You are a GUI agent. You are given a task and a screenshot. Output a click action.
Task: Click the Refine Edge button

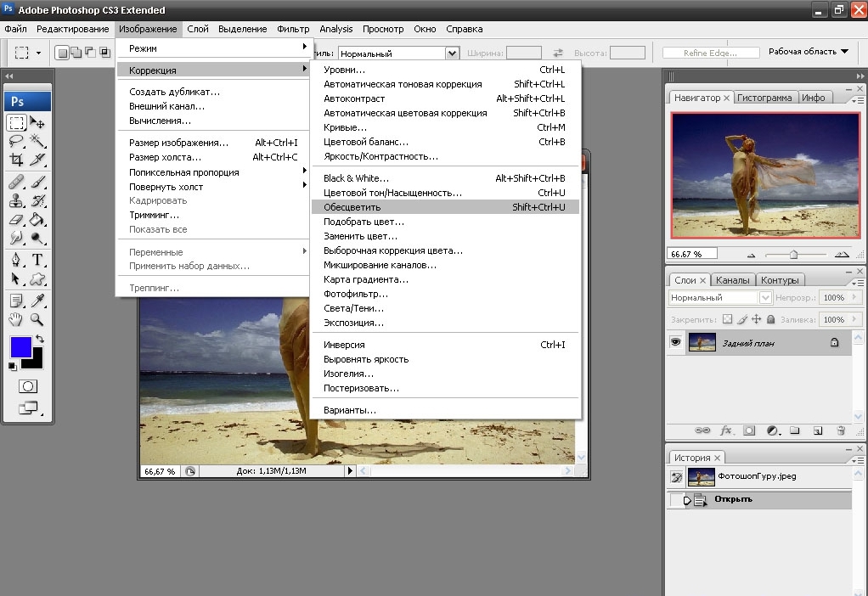click(713, 53)
